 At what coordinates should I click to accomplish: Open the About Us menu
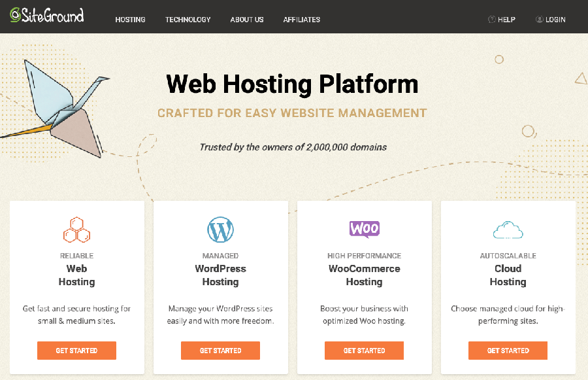click(x=246, y=20)
